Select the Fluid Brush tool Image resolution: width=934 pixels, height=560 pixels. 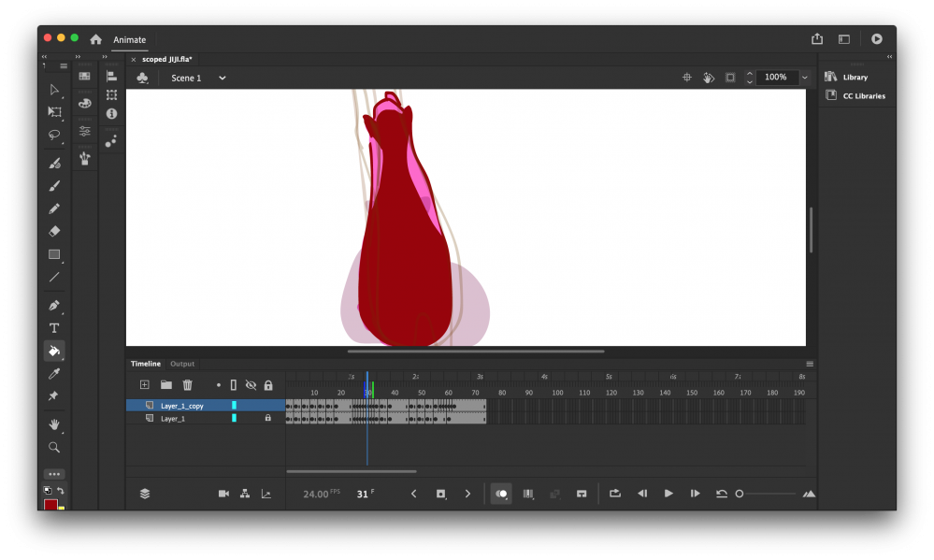click(x=54, y=164)
